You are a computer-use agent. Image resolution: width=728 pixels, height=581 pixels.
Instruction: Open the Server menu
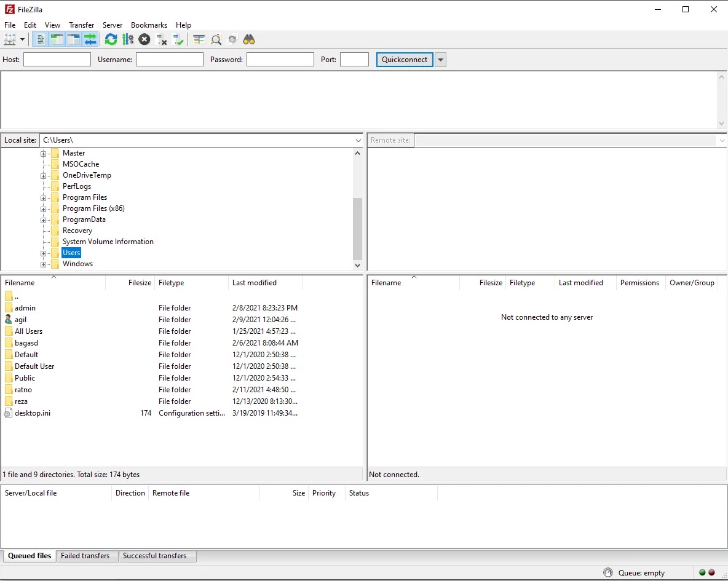click(113, 25)
